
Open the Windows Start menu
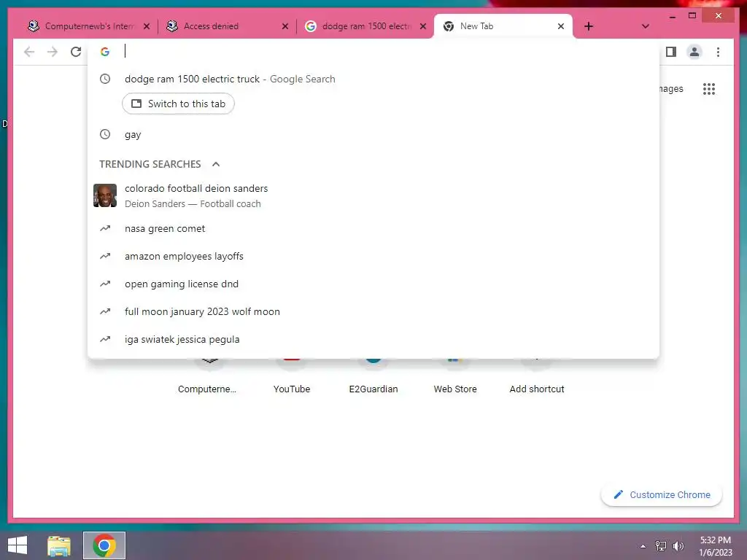pyautogui.click(x=18, y=545)
